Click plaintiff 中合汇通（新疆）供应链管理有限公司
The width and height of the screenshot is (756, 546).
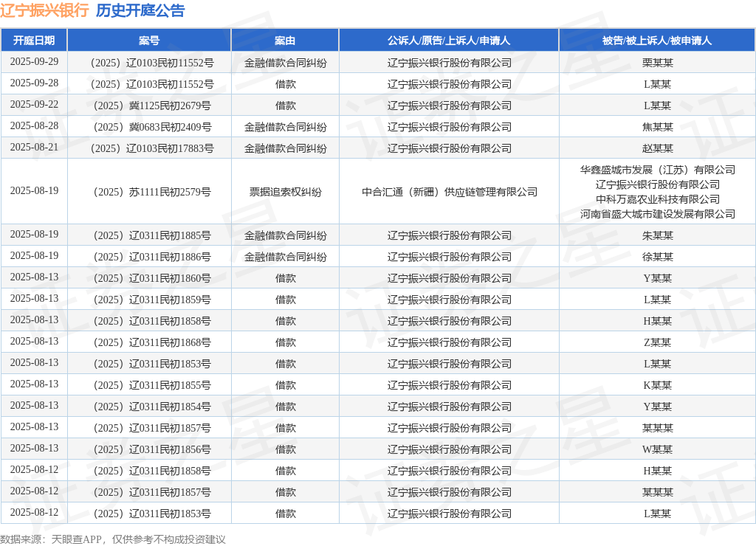pos(450,192)
